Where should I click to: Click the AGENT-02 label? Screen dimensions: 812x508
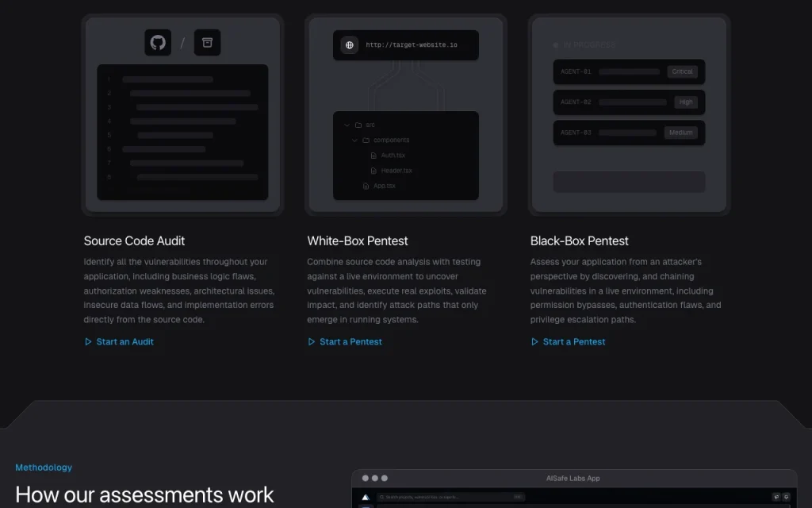click(576, 102)
